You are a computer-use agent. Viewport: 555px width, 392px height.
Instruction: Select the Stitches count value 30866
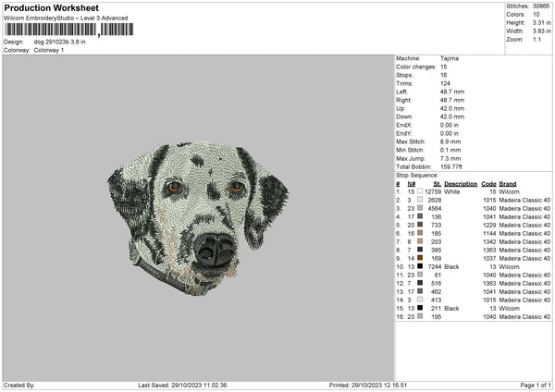(540, 6)
